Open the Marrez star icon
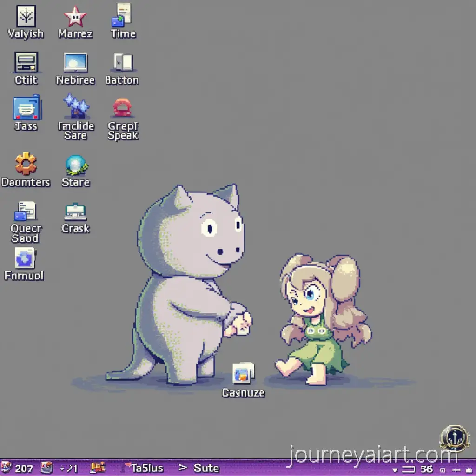This screenshot has height=476, width=476. [75, 17]
